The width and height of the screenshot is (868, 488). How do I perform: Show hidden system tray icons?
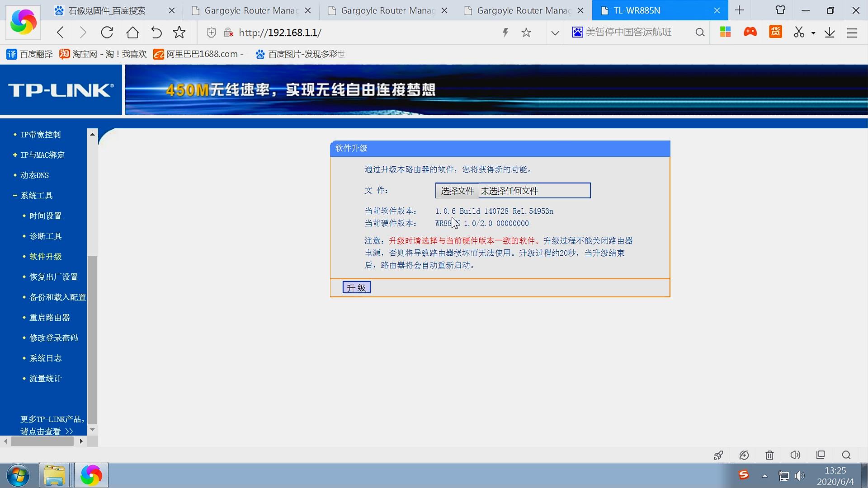coord(765,475)
